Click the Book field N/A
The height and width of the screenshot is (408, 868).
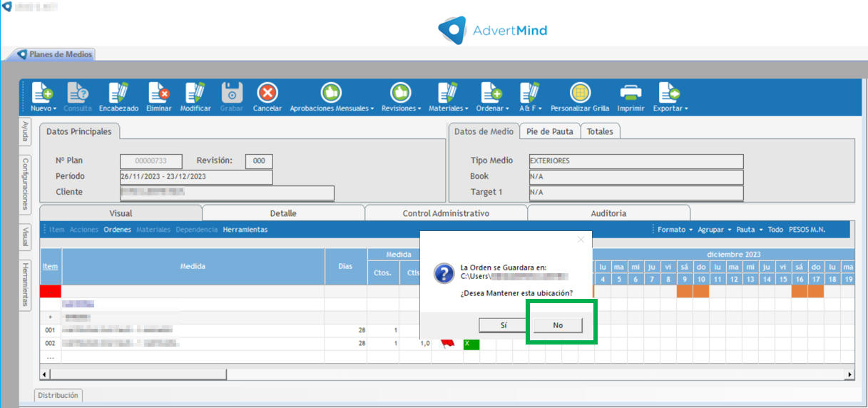[635, 176]
